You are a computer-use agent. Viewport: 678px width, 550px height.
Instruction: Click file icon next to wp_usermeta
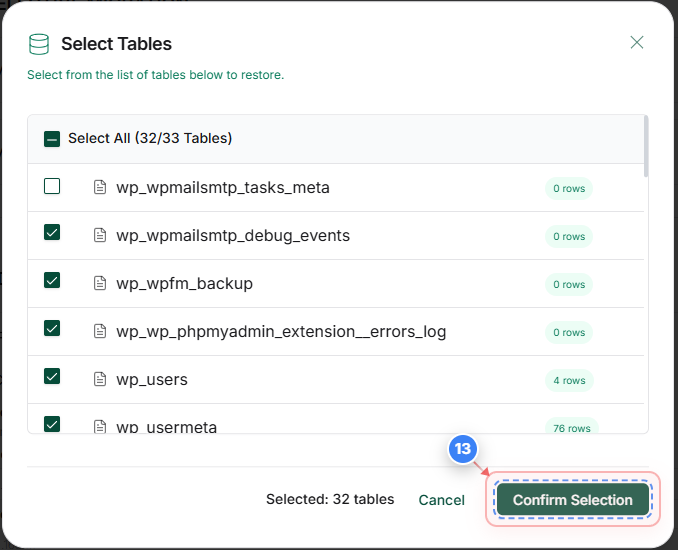tap(100, 426)
